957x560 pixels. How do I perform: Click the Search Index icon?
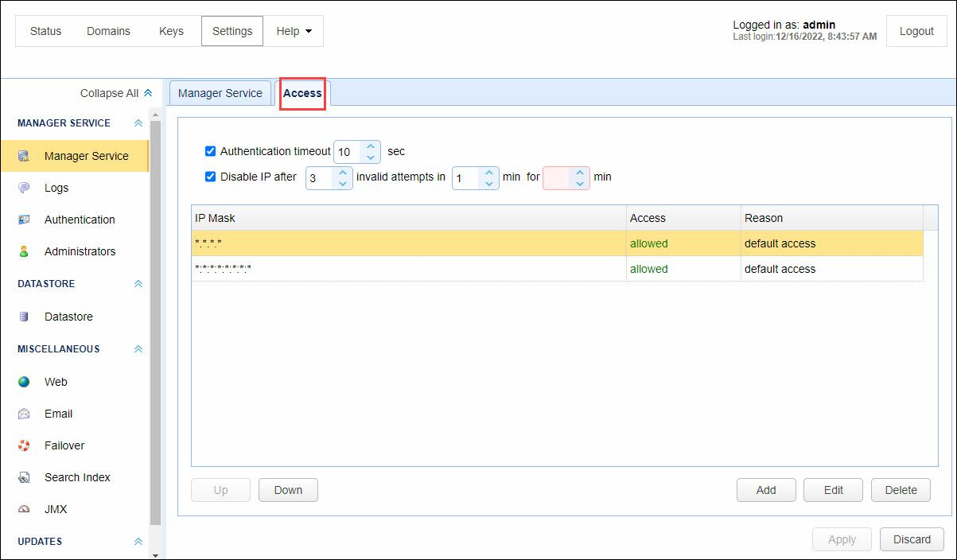(24, 477)
